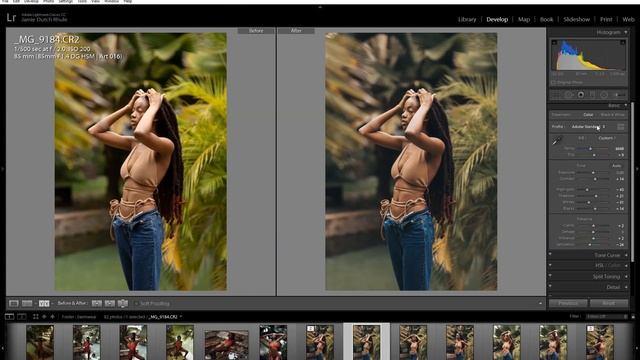Lock the filter switch at filmstrip right
The image size is (640, 360).
tap(633, 317)
